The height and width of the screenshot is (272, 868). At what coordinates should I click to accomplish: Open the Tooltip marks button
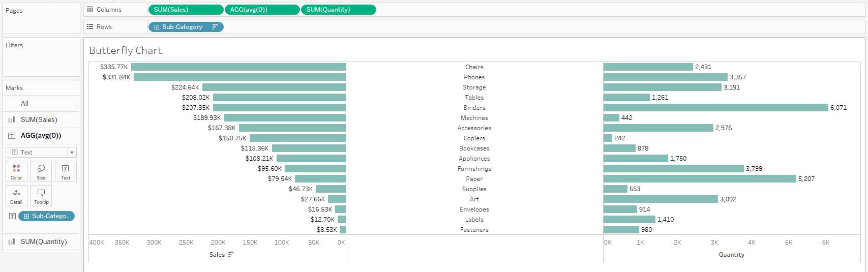pyautogui.click(x=41, y=196)
